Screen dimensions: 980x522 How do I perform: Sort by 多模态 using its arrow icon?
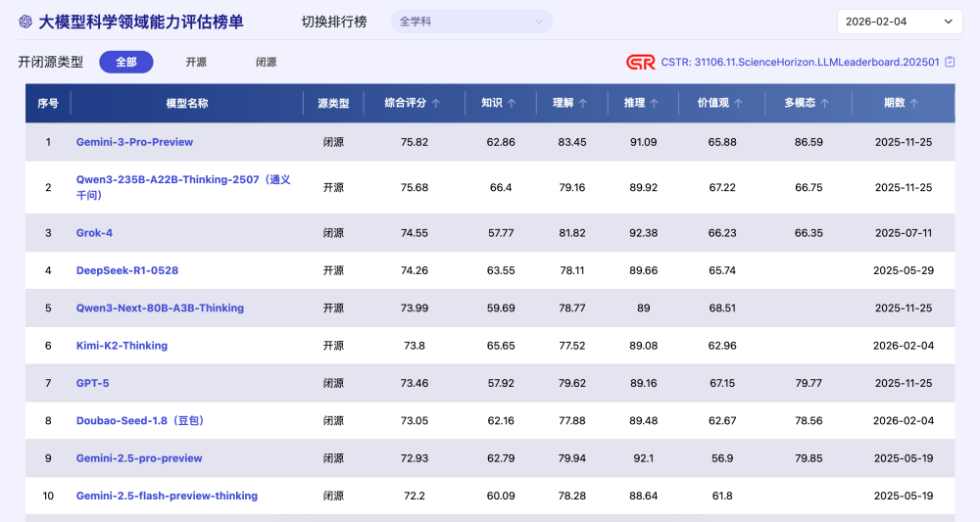pyautogui.click(x=825, y=103)
